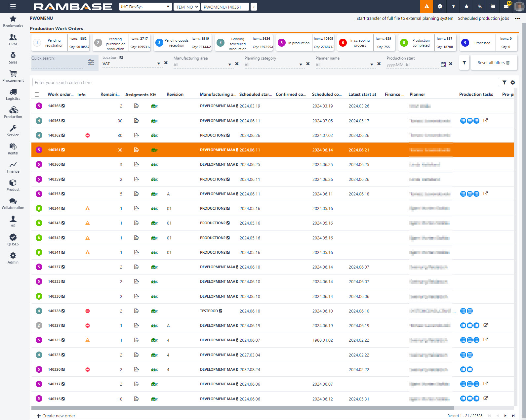Screen dimensions: 526x420
Task: Open the Logistics module in the sidebar
Action: [x=13, y=94]
